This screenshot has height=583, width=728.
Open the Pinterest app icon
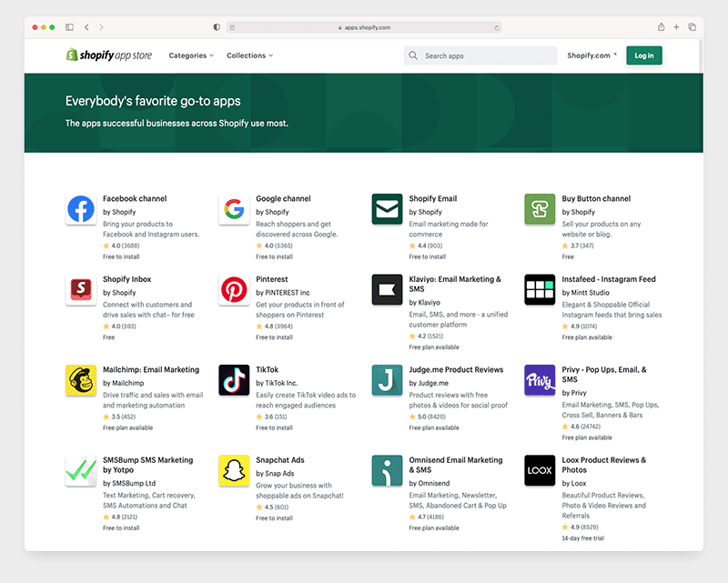click(x=234, y=289)
